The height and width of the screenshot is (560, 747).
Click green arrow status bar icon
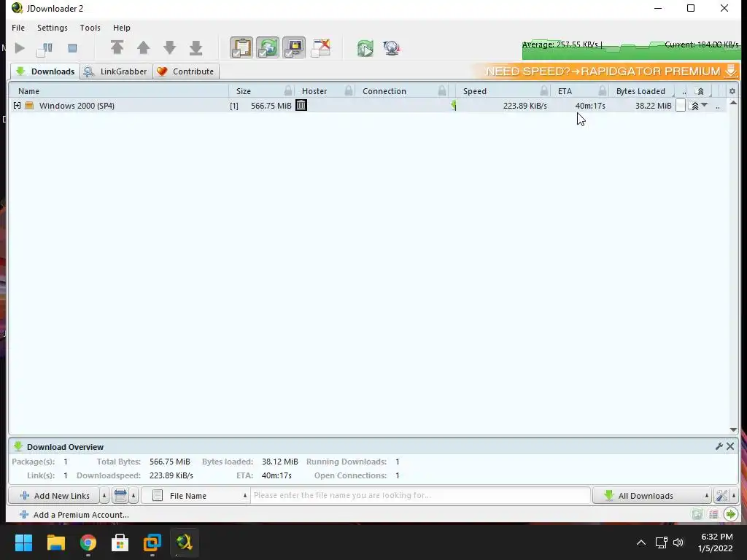731,514
